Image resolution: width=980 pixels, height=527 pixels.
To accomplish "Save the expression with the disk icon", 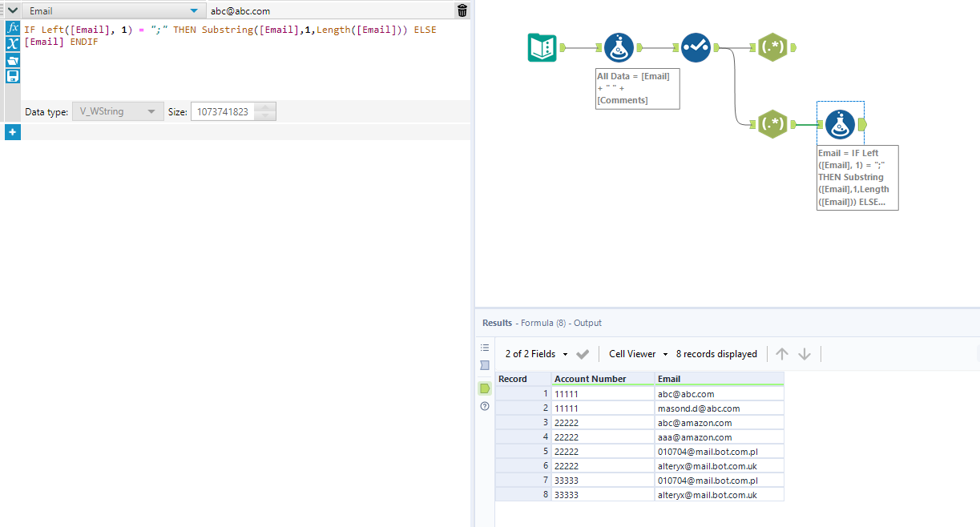I will pos(12,76).
